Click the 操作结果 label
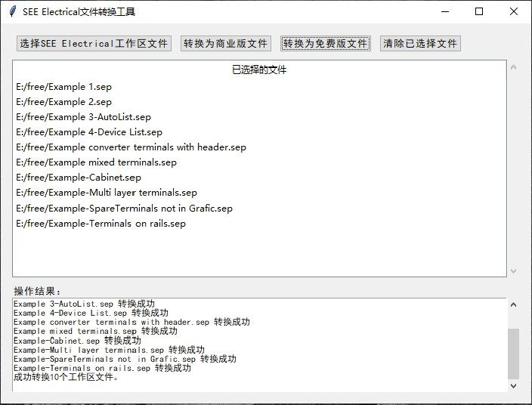This screenshot has height=405, width=532. (x=37, y=291)
